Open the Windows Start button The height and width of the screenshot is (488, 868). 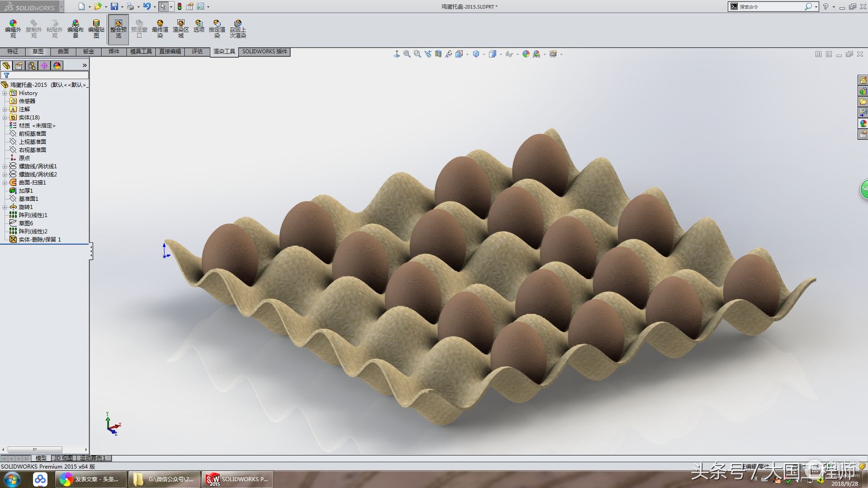pos(12,479)
